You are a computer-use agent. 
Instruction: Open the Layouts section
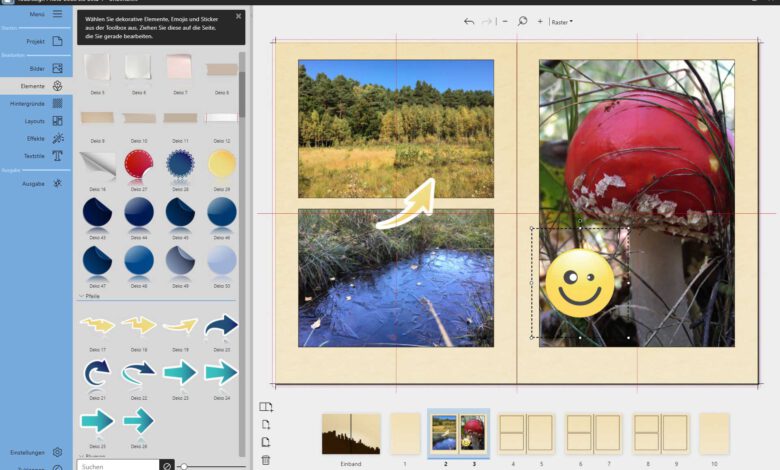pos(36,121)
